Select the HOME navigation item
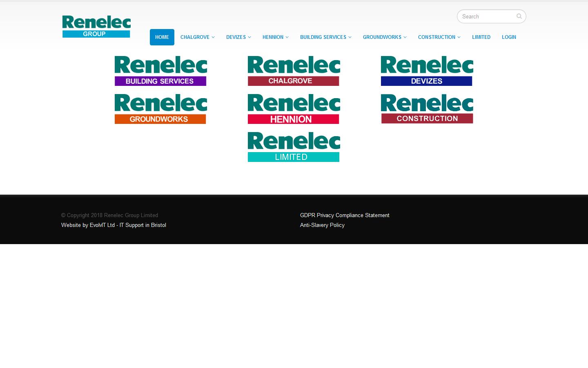Image resolution: width=588 pixels, height=368 pixels. click(x=162, y=37)
